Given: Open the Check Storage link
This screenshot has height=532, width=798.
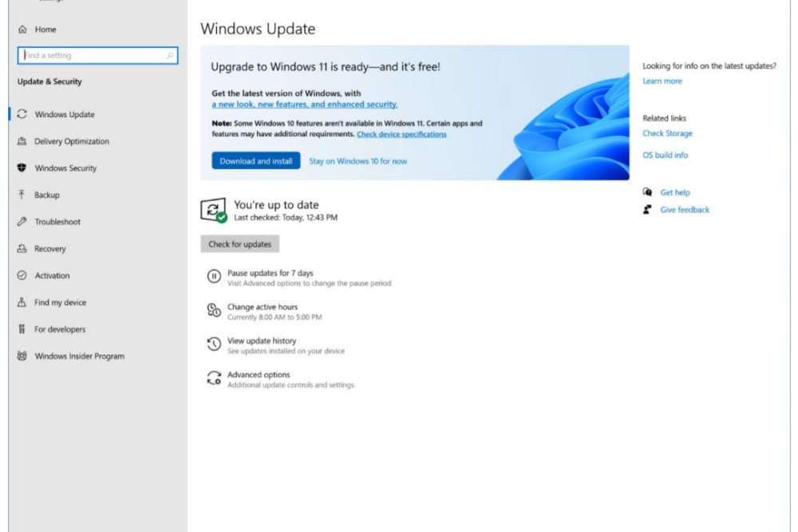Looking at the screenshot, I should pos(667,133).
